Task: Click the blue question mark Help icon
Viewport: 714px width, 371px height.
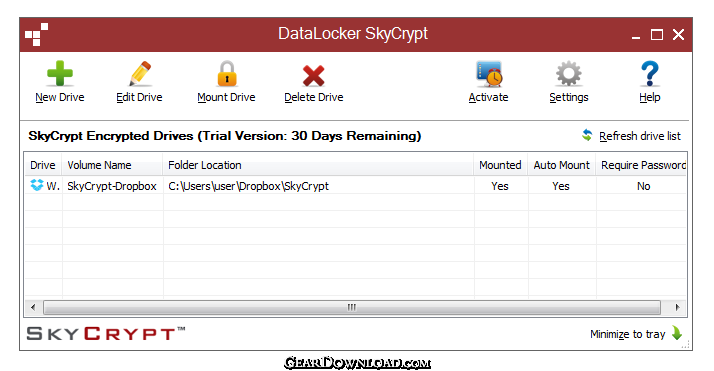Action: click(649, 74)
